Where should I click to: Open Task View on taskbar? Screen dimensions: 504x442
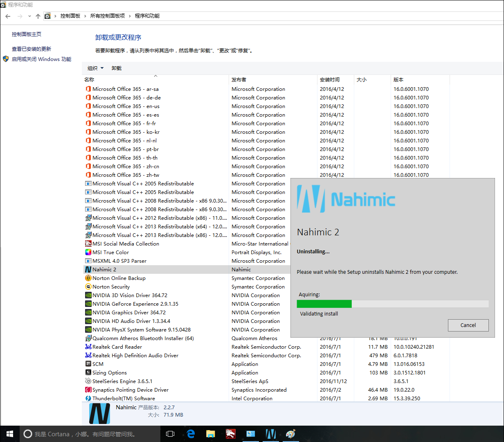point(170,434)
